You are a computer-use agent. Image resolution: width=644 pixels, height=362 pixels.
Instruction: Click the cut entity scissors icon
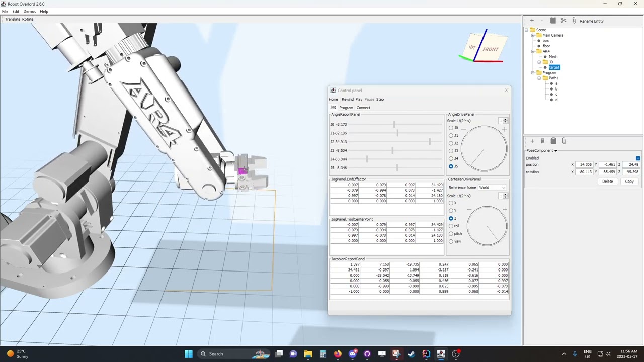tap(563, 21)
